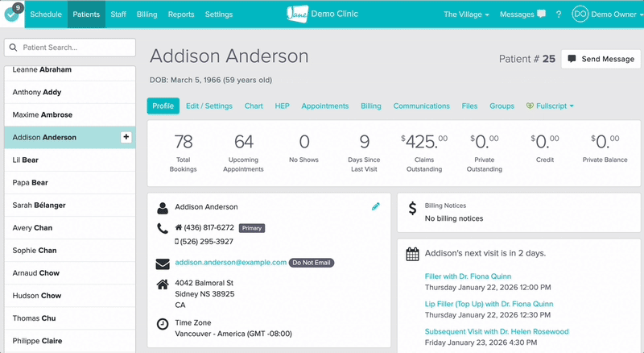Click the pencil edit icon for contact info
Viewport: 644px width, 353px height.
pos(375,207)
